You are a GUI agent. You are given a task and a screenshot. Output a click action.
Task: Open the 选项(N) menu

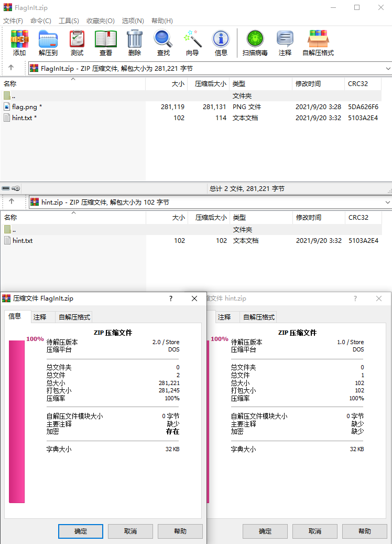click(x=133, y=20)
